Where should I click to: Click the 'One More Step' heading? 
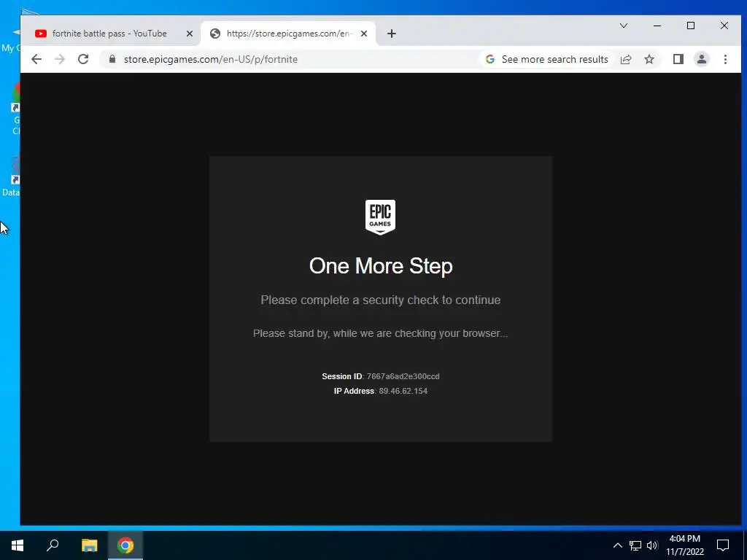coord(381,265)
